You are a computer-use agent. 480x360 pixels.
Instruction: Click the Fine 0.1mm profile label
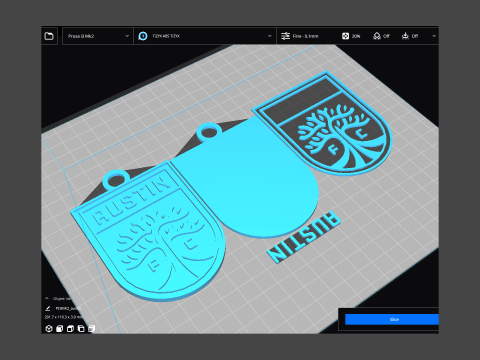click(305, 36)
